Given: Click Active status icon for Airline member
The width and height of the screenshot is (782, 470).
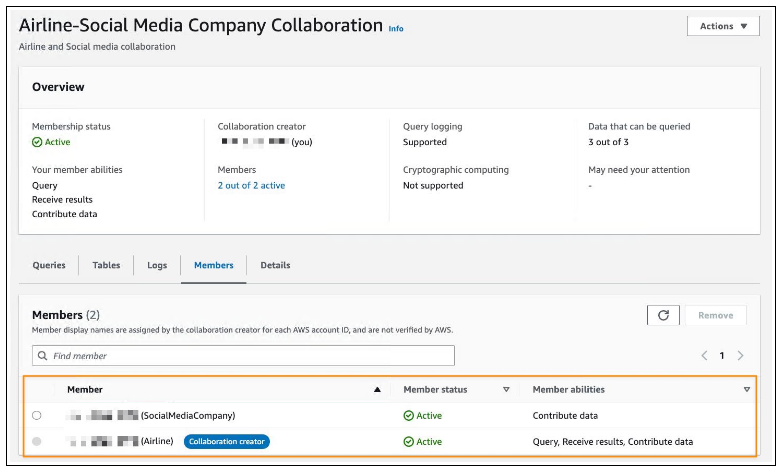Looking at the screenshot, I should point(409,441).
